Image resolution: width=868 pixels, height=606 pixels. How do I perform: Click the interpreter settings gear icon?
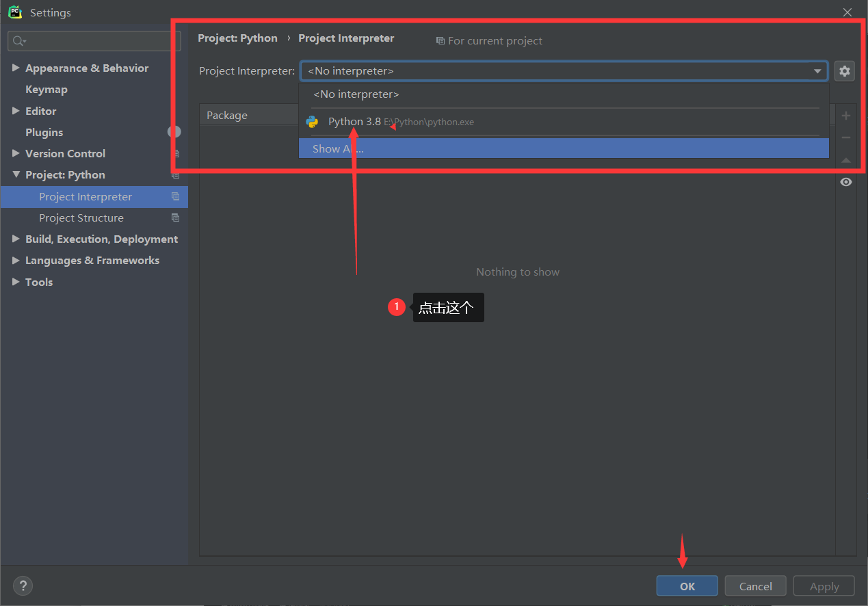pos(845,71)
